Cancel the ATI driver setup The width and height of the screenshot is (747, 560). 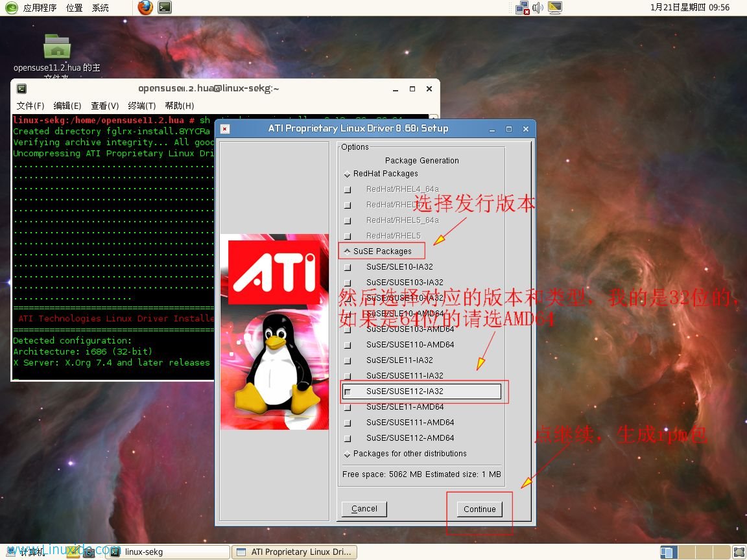[364, 509]
